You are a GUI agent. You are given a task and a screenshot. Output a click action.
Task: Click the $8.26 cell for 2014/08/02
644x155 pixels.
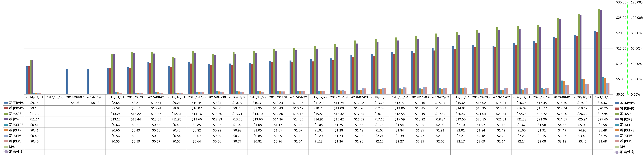pos(75,103)
